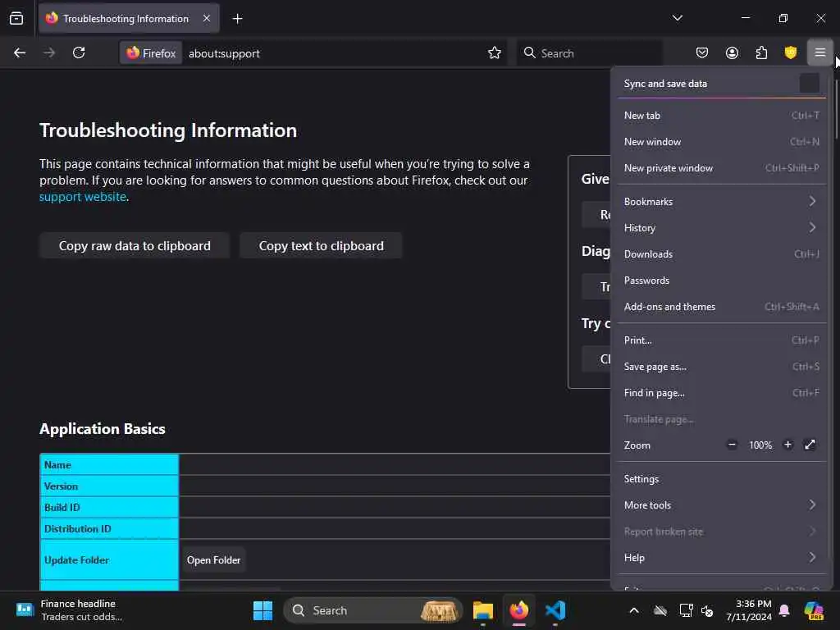The height and width of the screenshot is (630, 840).
Task: Open the support website link
Action: [83, 197]
